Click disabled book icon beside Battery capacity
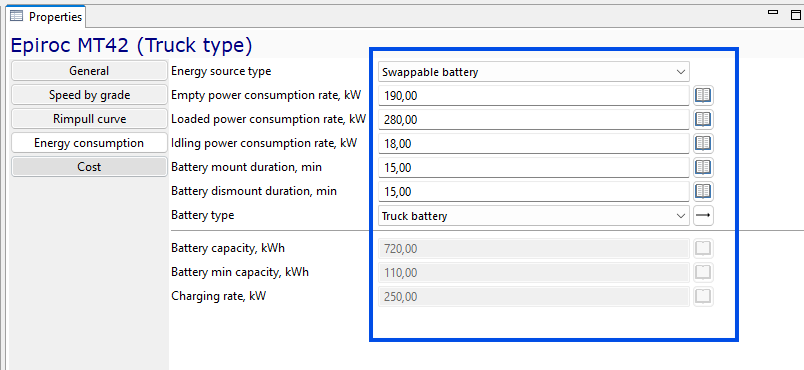The height and width of the screenshot is (370, 804). (704, 249)
